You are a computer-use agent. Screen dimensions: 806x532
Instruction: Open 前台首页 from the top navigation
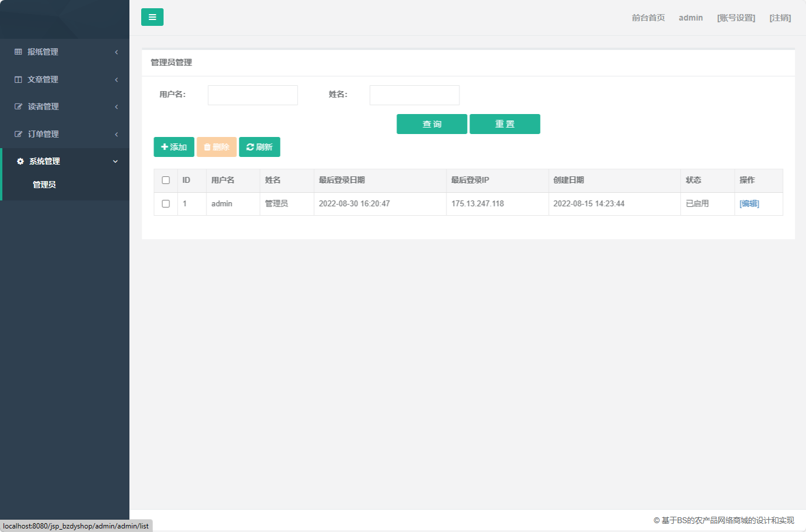coord(647,18)
